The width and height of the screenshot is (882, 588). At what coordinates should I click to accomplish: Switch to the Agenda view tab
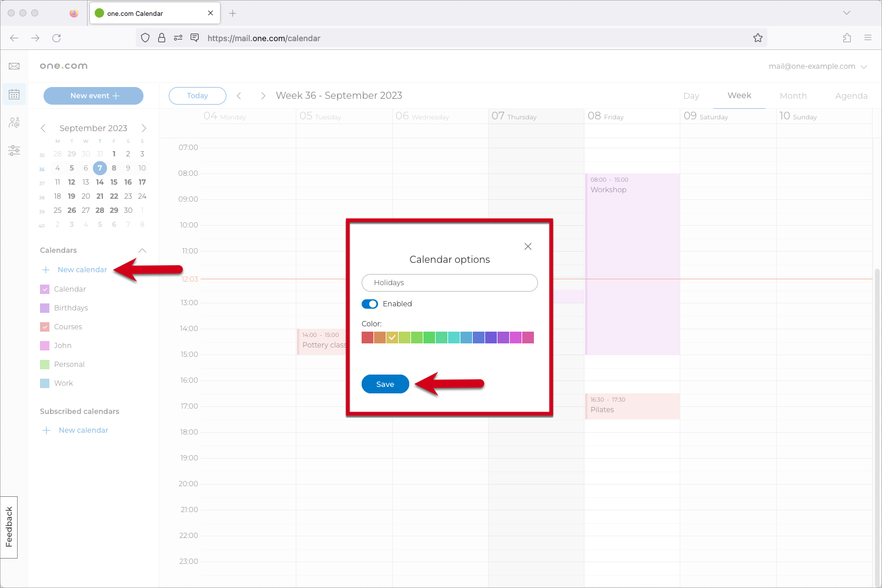tap(851, 95)
